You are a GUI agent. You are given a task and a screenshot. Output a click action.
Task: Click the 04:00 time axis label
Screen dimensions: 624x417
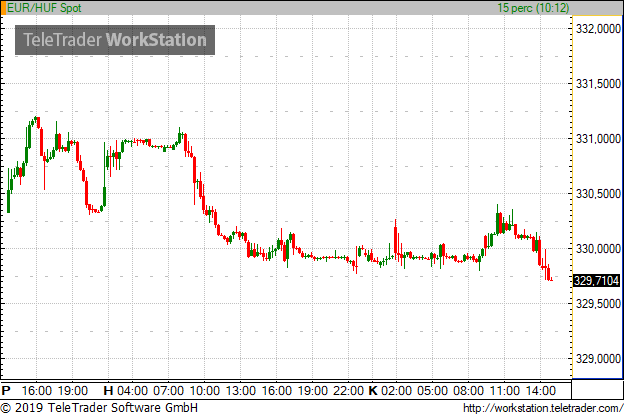133,391
